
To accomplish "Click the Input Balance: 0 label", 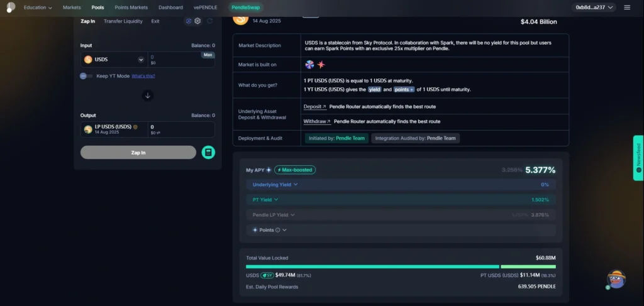I will (x=203, y=45).
